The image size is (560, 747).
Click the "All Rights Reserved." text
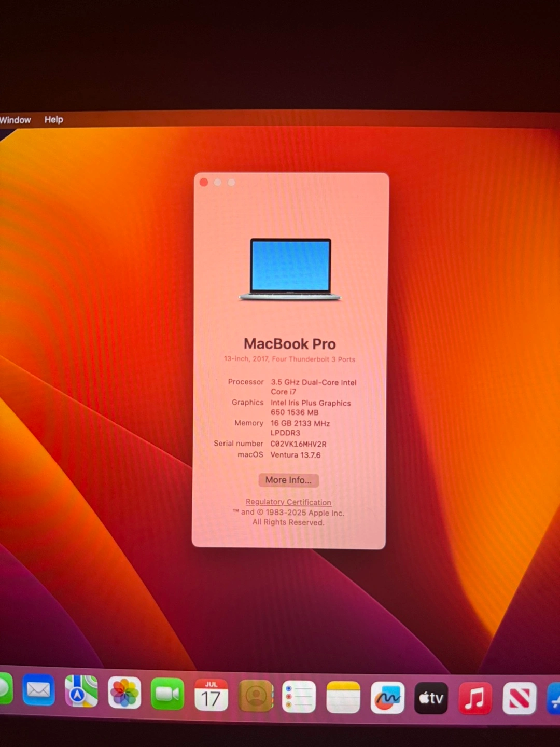(288, 522)
